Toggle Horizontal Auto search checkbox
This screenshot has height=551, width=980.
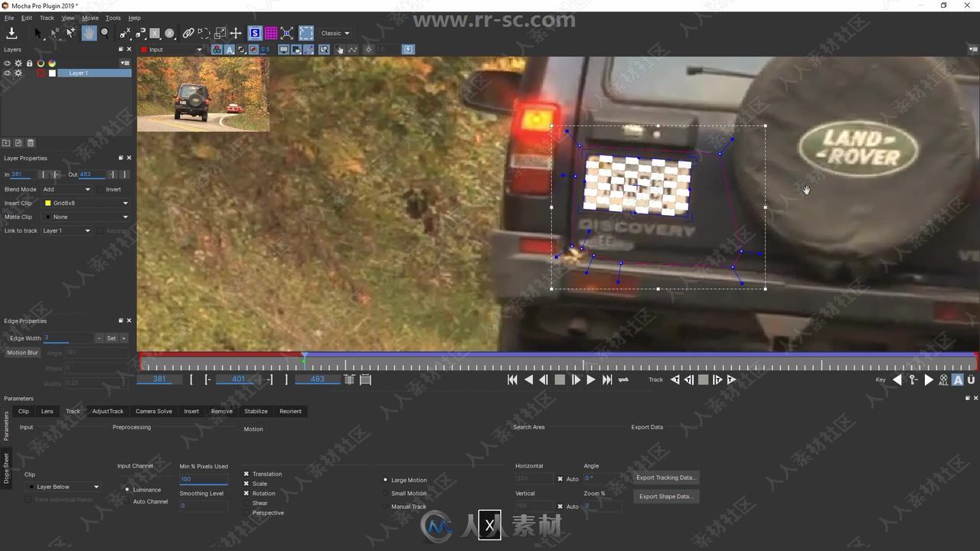tap(560, 479)
